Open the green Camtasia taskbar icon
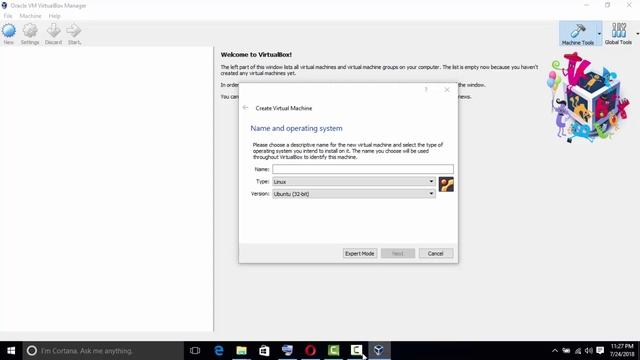 pyautogui.click(x=333, y=351)
